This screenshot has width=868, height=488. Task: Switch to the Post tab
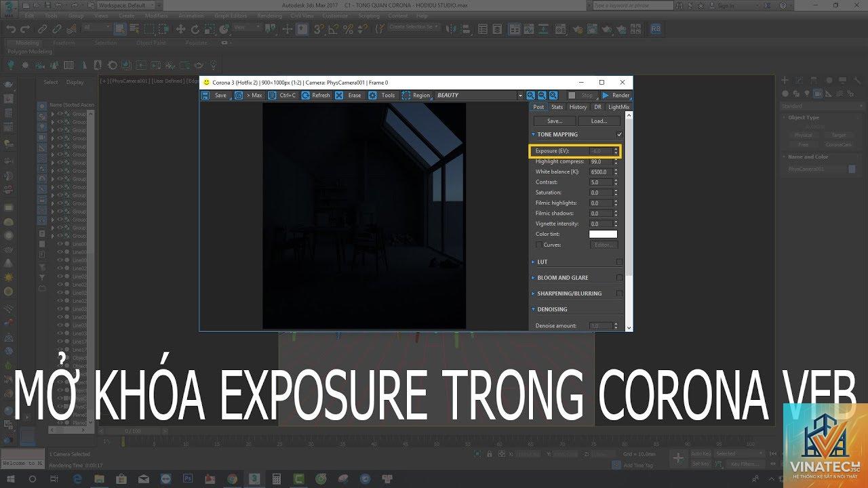[x=538, y=107]
